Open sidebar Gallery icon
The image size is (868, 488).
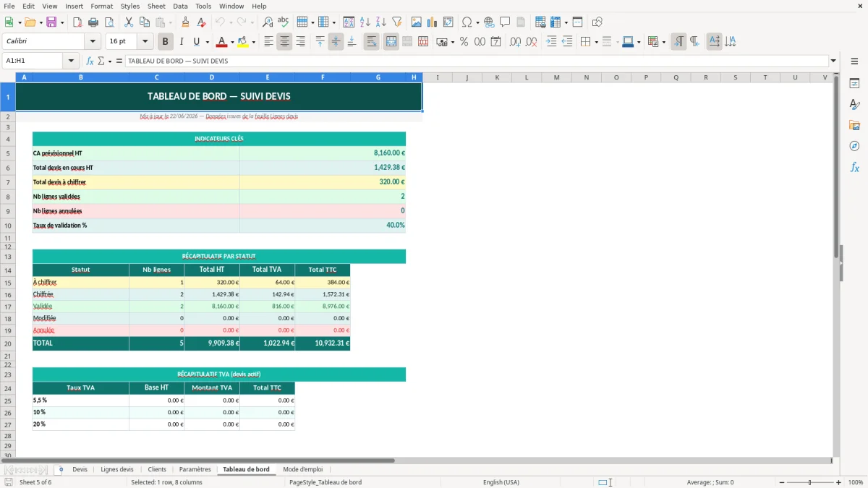[x=854, y=125]
